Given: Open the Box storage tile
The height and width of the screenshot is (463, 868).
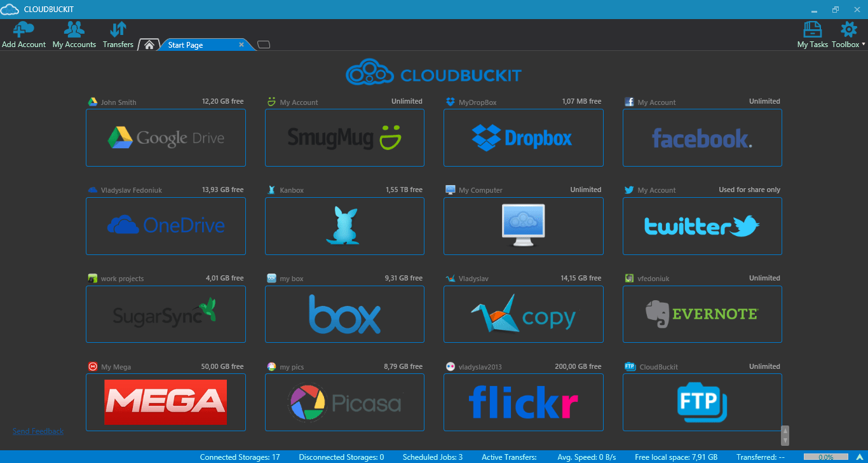Looking at the screenshot, I should tap(344, 314).
